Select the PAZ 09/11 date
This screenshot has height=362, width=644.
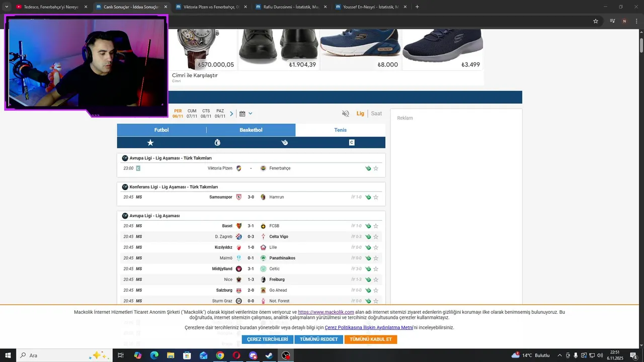(220, 114)
